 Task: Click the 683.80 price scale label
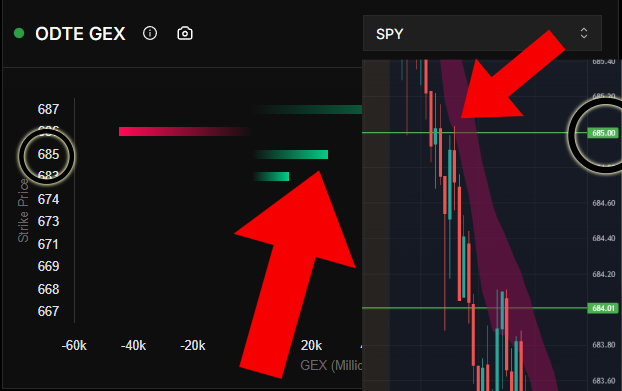point(604,345)
